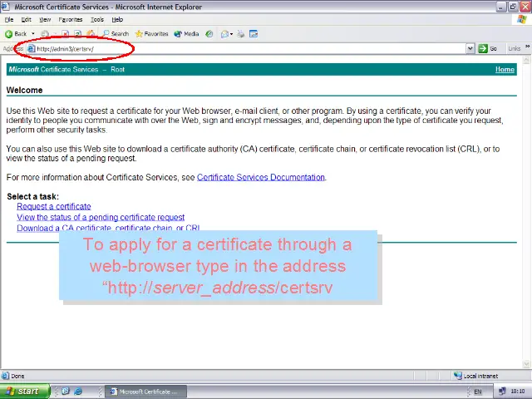Click the scrollbar up arrow
Image resolution: width=532 pixels, height=399 pixels.
coord(526,60)
